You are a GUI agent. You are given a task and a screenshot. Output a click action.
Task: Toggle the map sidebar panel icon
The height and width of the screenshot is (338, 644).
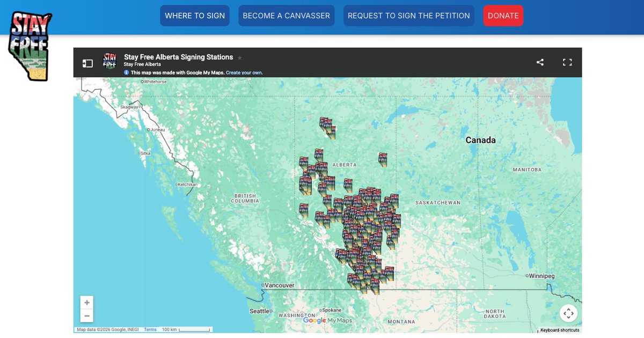(87, 63)
